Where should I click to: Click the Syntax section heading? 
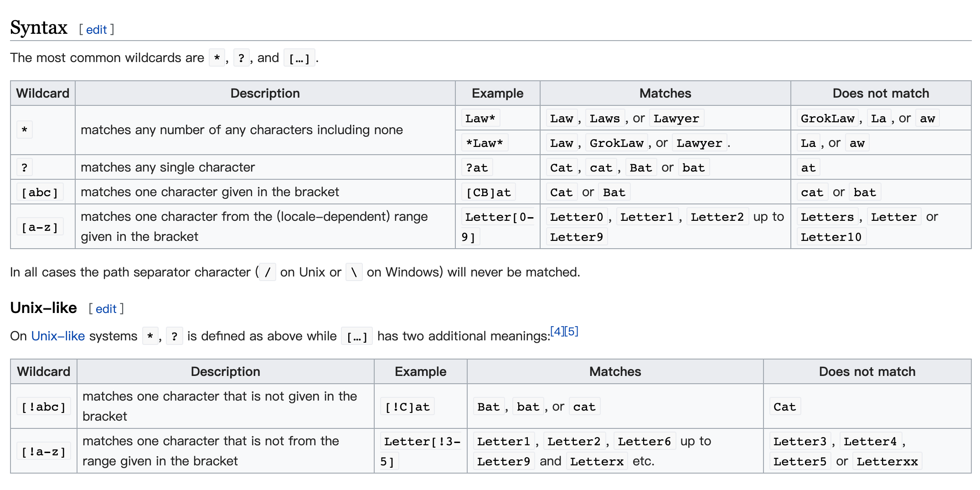click(x=39, y=28)
